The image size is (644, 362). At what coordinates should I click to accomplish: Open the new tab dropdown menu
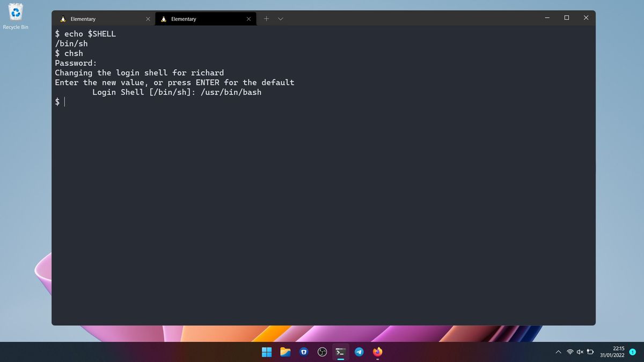pos(281,18)
